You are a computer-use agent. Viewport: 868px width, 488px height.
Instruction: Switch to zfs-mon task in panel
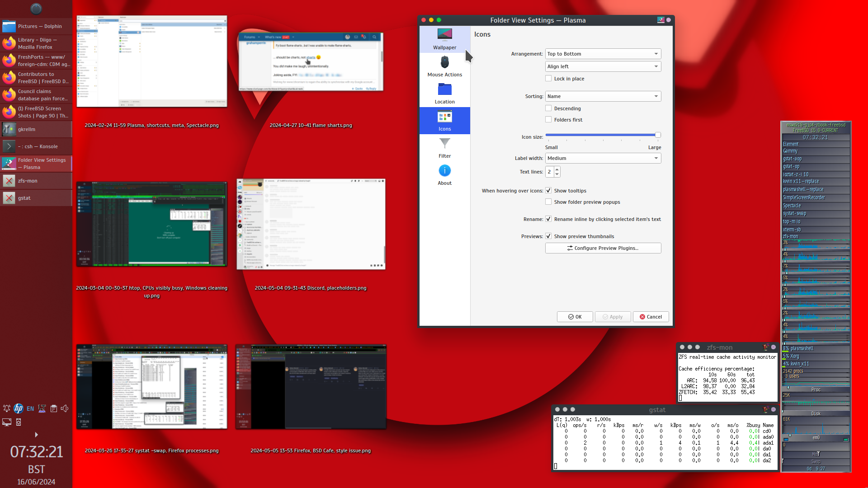point(36,181)
